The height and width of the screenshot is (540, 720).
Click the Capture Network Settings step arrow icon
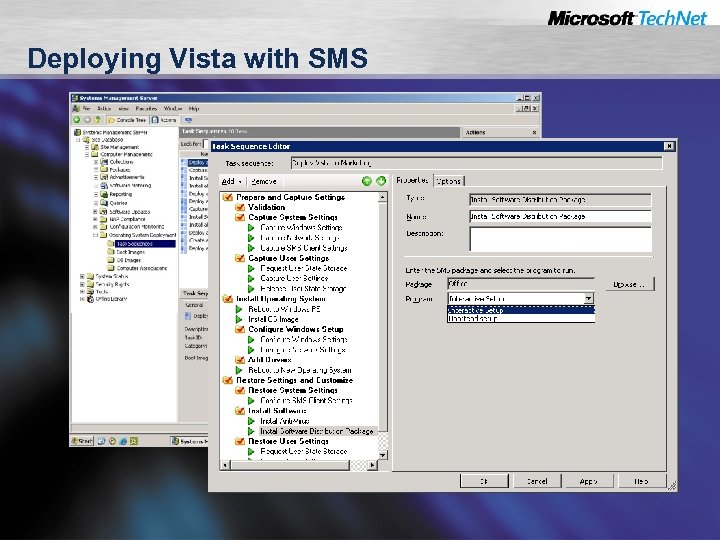251,238
